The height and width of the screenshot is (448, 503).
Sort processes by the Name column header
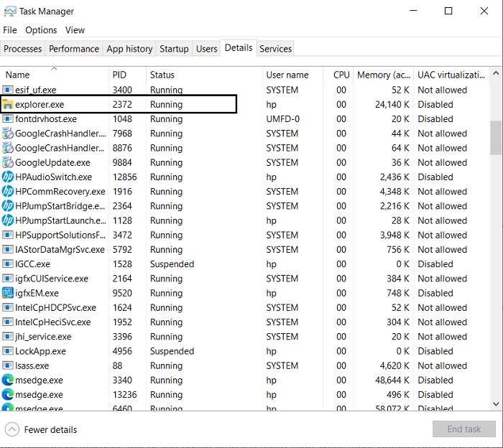(18, 75)
